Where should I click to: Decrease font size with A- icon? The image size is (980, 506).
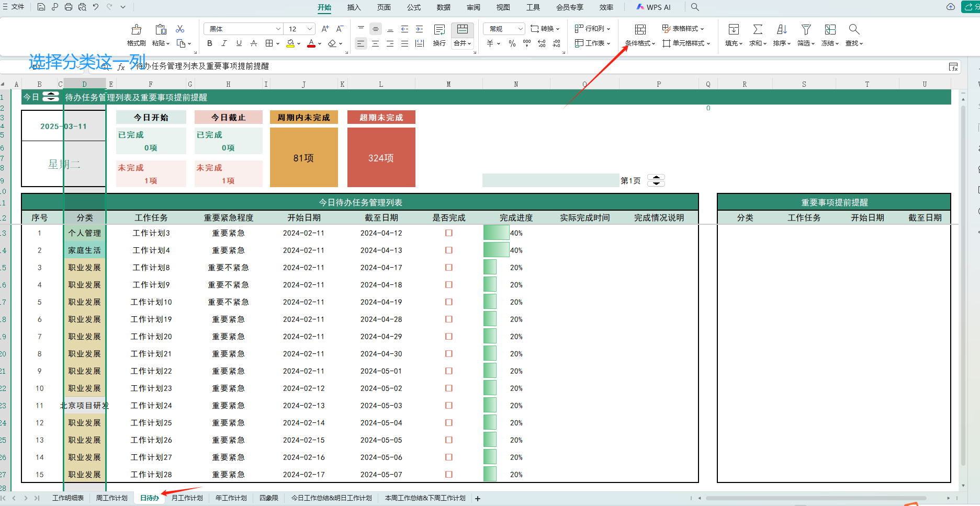click(340, 29)
